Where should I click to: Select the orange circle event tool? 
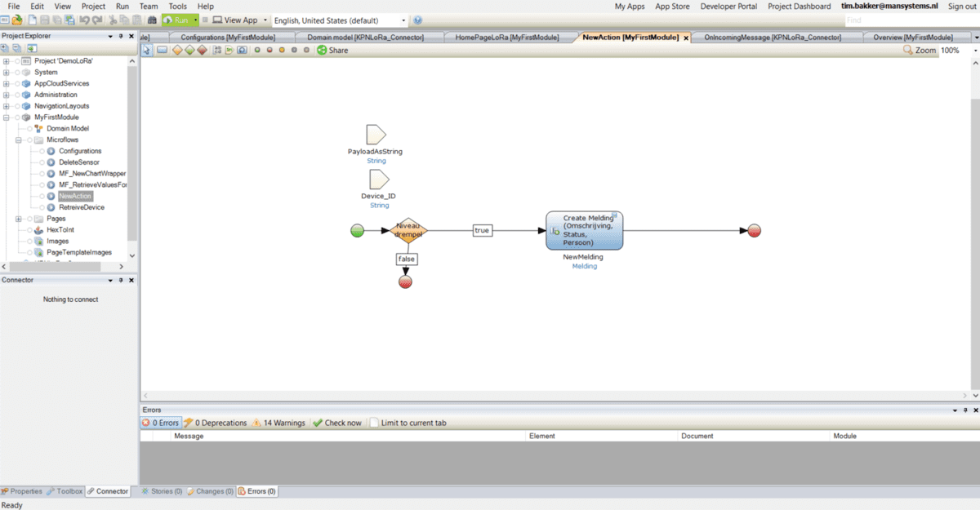point(282,50)
